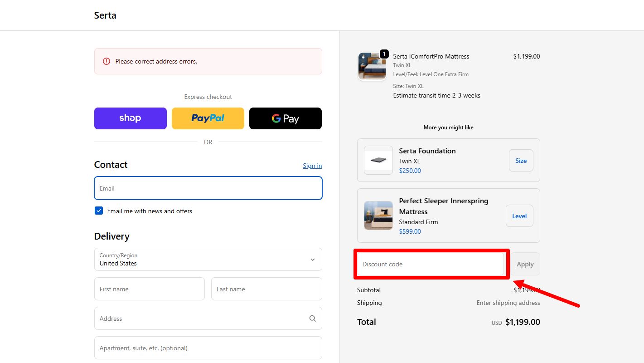Focus the Discount code field

click(431, 264)
